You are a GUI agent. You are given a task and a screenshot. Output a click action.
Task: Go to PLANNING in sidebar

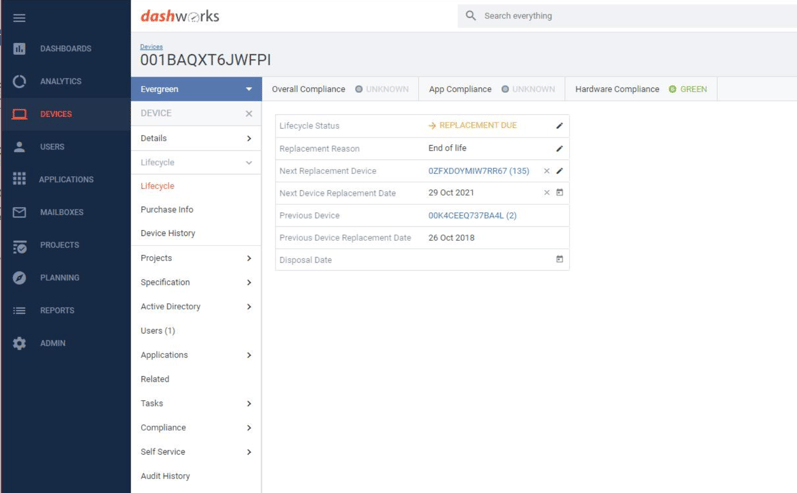click(x=60, y=278)
